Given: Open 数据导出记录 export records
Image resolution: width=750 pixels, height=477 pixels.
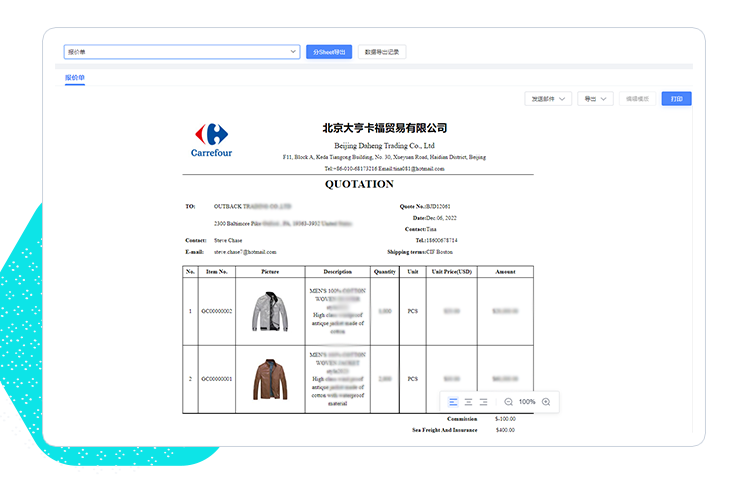Looking at the screenshot, I should pos(382,51).
